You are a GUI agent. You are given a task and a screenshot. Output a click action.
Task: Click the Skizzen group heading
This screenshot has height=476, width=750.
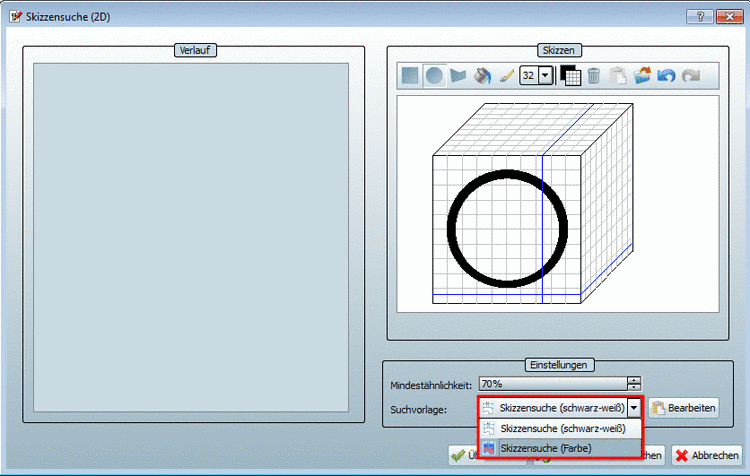pos(558,50)
